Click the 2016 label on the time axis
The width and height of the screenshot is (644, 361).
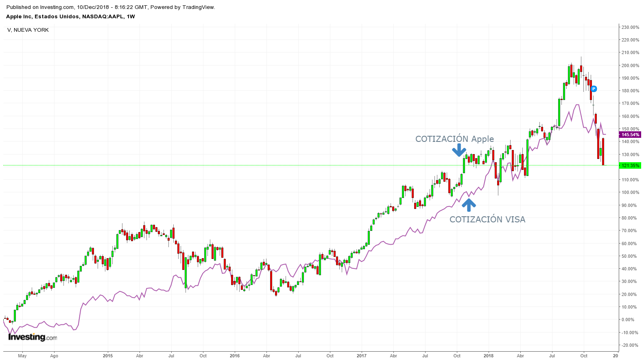point(235,356)
